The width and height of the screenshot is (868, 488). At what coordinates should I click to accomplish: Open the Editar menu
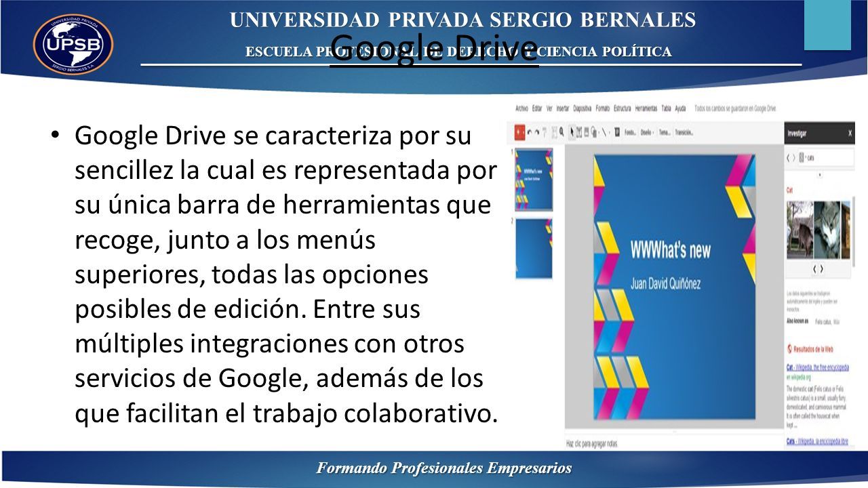tap(537, 108)
